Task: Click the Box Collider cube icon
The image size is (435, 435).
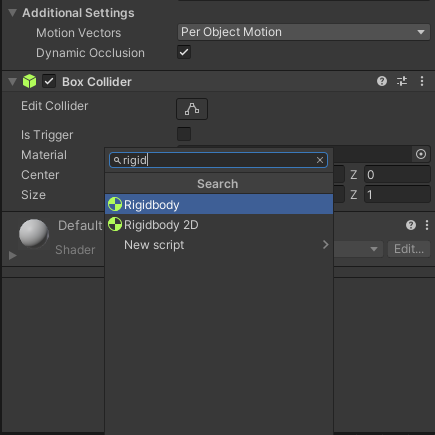Action: tap(29, 81)
